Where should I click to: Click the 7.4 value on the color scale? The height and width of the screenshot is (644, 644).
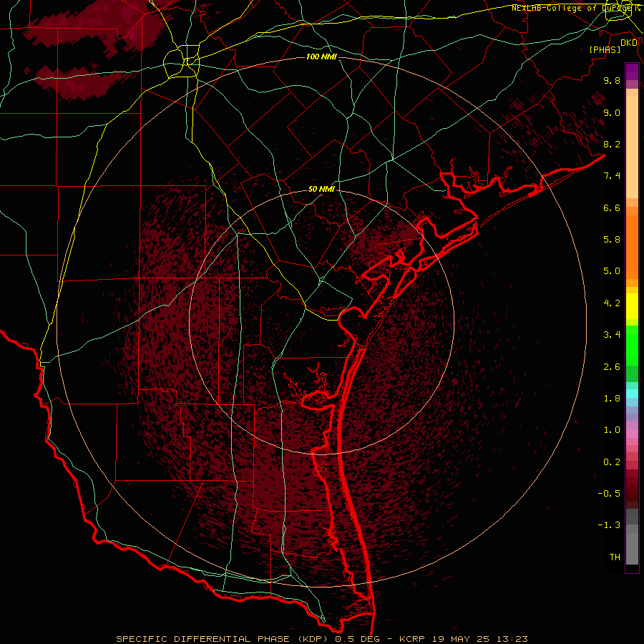pos(612,176)
